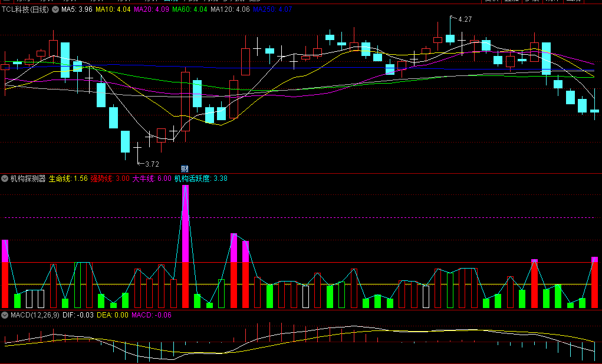Click the MA120: 4.06 label
The width and height of the screenshot is (602, 364).
pos(230,9)
